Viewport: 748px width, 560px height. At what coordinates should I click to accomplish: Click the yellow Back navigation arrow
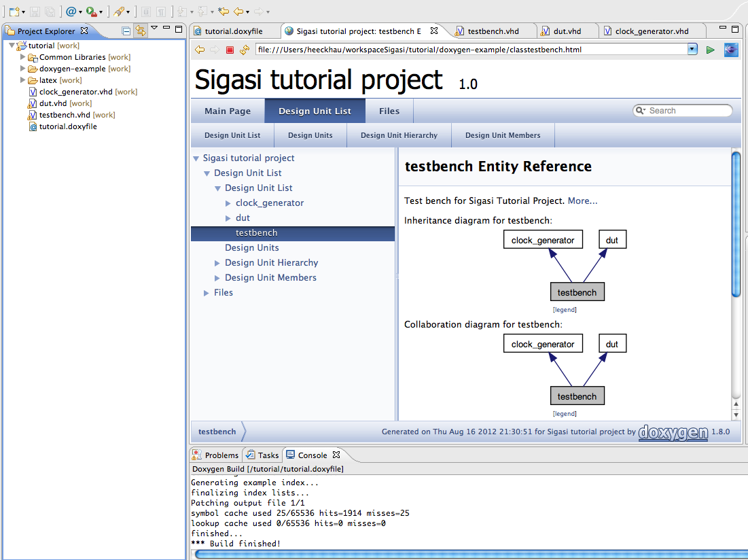238,12
